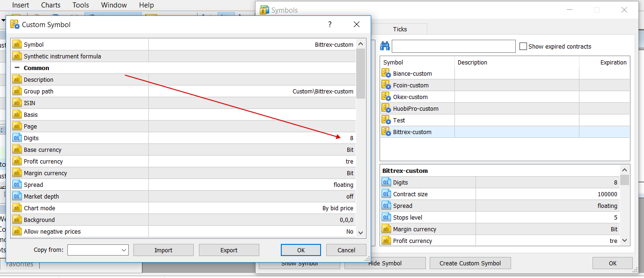644x278 pixels.
Task: Click OK in Custom Symbol dialog
Action: point(301,250)
